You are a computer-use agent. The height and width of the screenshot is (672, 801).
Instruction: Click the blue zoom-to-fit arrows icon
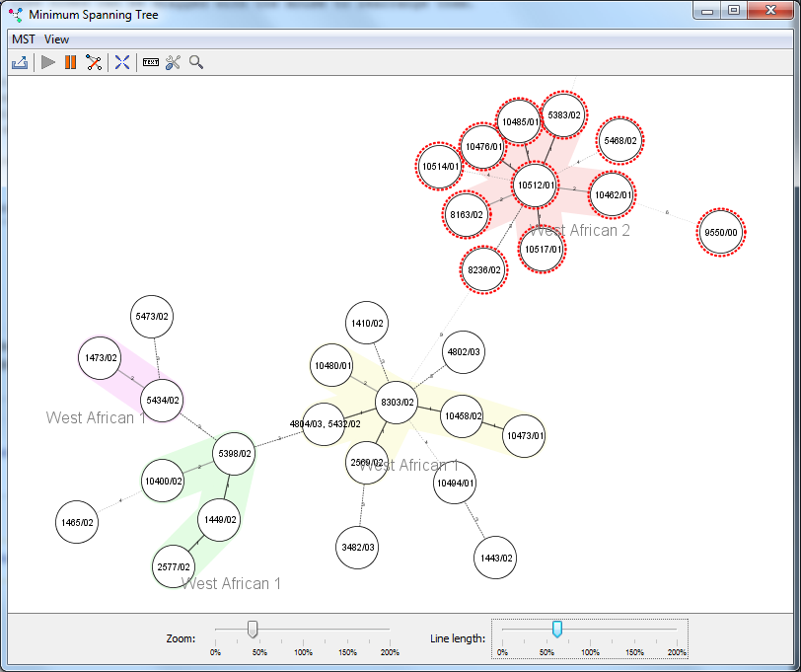coord(122,62)
